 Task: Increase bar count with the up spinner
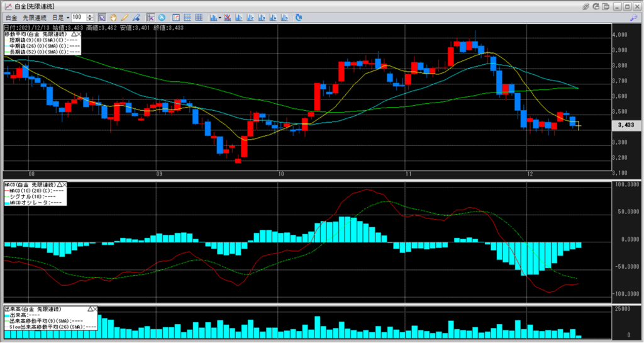90,16
